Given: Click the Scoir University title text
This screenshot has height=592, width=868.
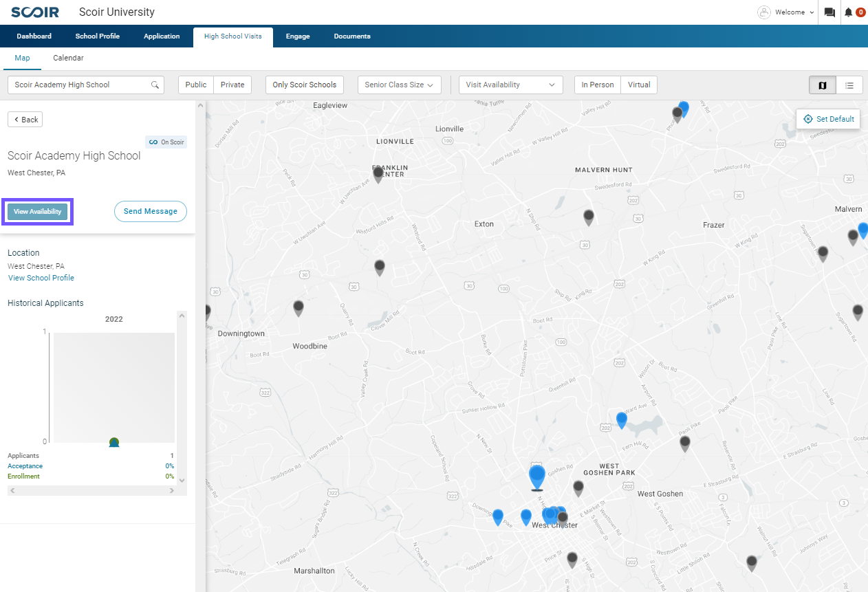Looking at the screenshot, I should tap(117, 12).
